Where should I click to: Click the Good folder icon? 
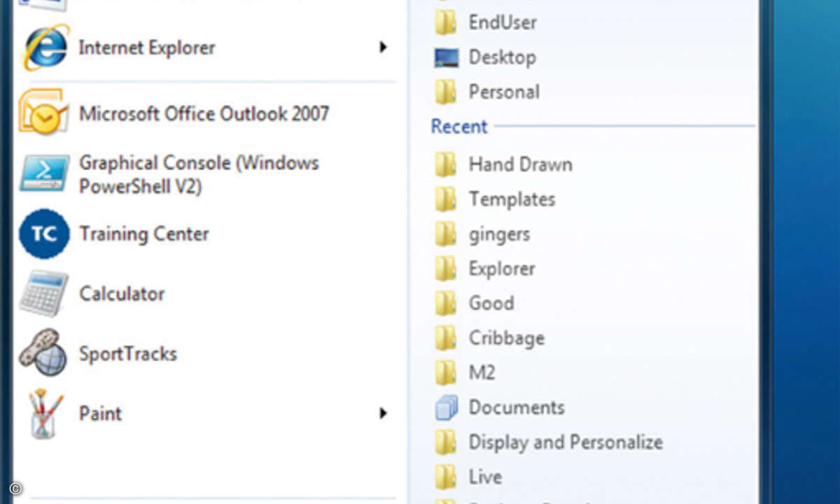(446, 303)
